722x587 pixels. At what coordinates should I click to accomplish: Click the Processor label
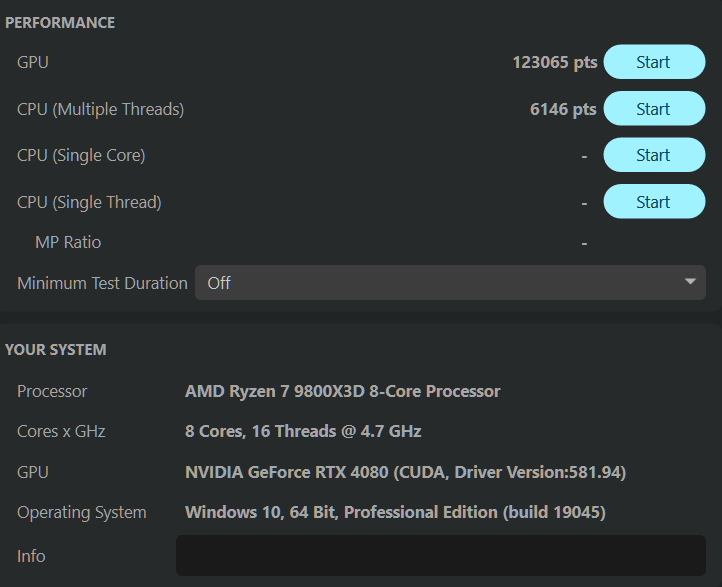(52, 391)
